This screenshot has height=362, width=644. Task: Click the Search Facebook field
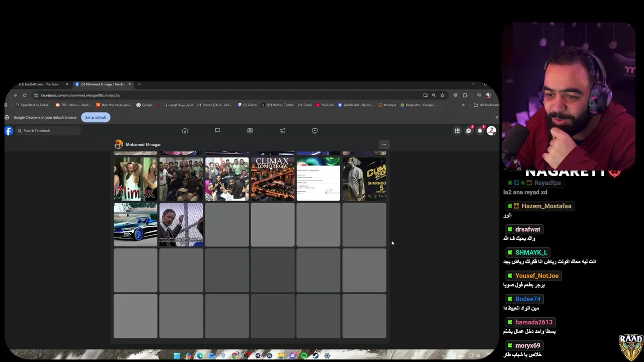point(48,131)
